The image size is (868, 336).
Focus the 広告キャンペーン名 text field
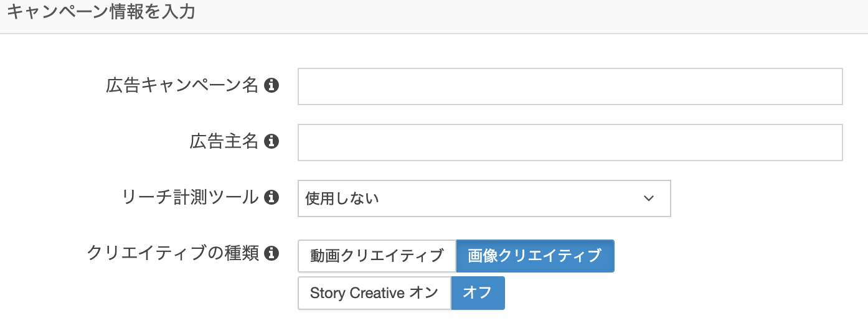coord(570,86)
